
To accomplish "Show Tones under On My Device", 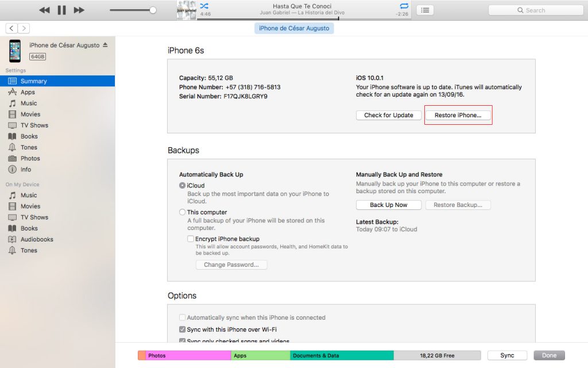I will pos(57,251).
